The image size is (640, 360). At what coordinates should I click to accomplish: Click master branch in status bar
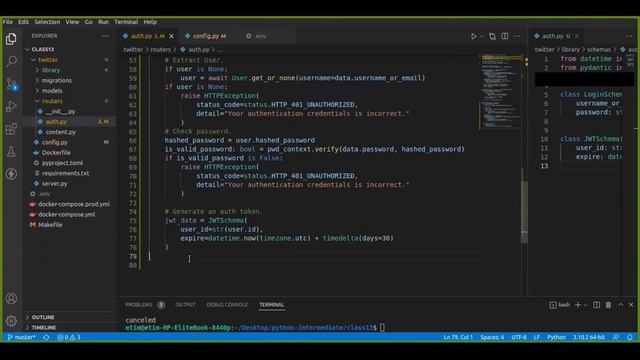tap(21, 337)
